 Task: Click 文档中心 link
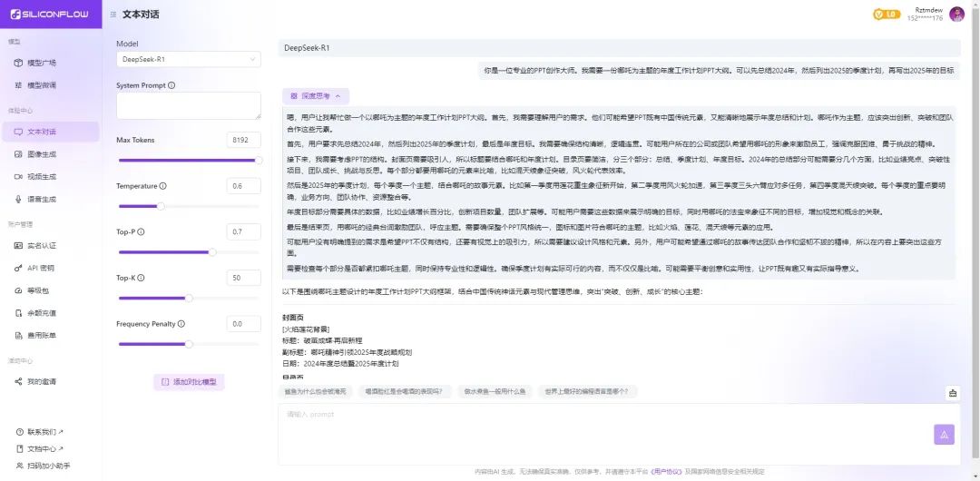41,448
